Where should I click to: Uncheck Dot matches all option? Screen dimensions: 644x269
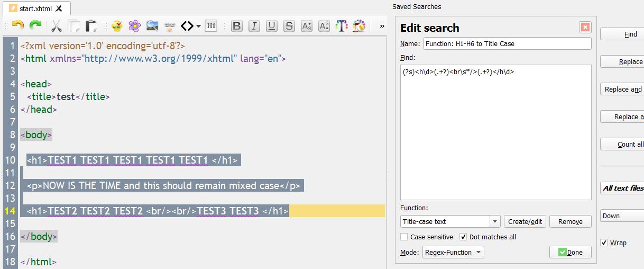tap(463, 237)
